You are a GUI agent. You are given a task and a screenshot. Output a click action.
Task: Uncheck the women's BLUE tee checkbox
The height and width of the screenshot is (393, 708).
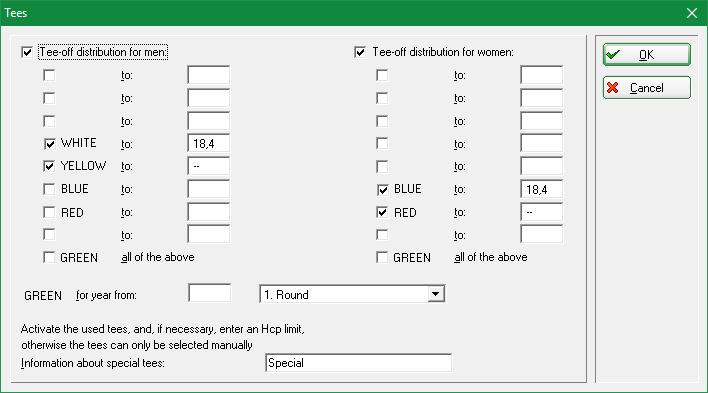pos(382,189)
